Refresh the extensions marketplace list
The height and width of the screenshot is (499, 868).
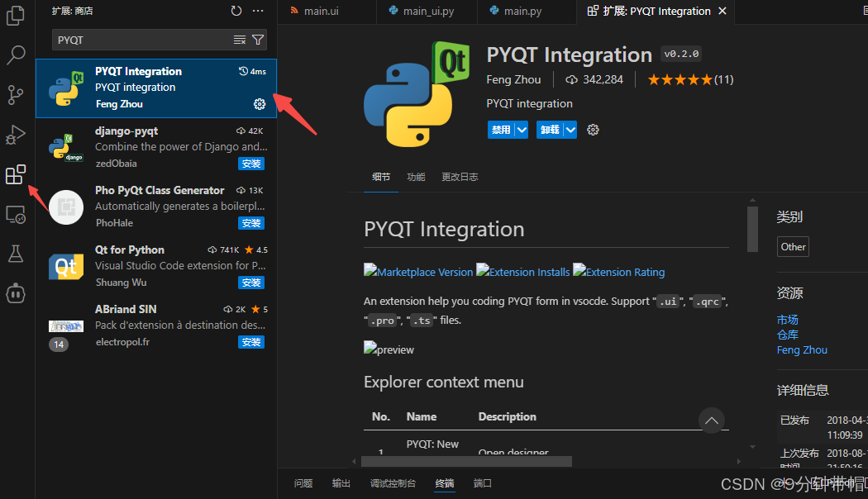pos(236,11)
